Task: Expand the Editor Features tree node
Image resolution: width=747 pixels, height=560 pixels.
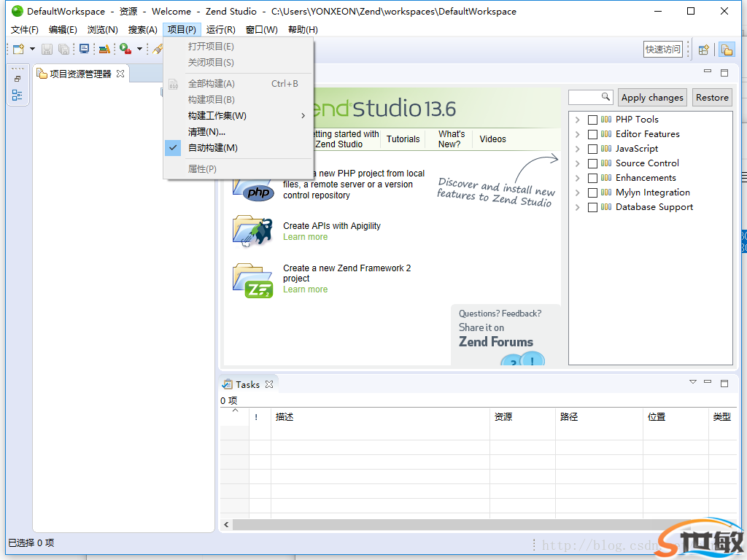Action: click(578, 134)
